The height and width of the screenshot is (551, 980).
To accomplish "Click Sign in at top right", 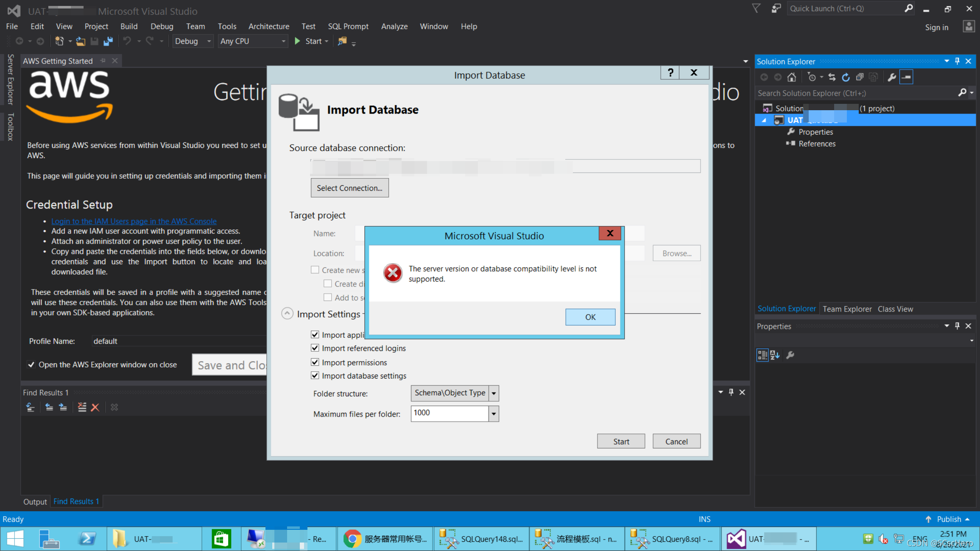I will point(936,27).
